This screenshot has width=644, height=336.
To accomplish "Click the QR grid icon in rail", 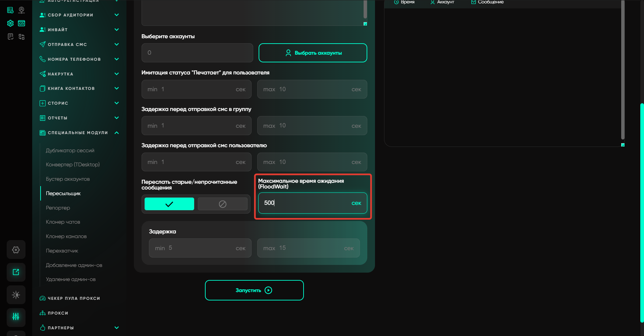I will pos(21,37).
